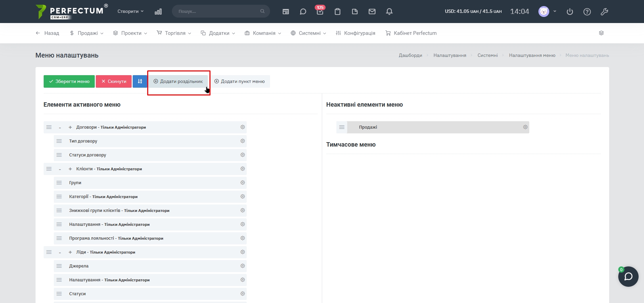This screenshot has width=644, height=303.
Task: Open the document file icon in the header
Action: 355,12
